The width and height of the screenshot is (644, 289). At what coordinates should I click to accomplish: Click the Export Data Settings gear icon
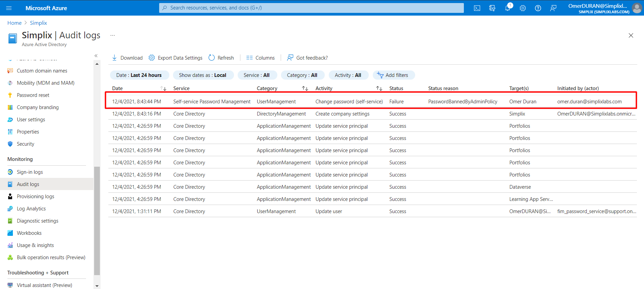pos(152,58)
